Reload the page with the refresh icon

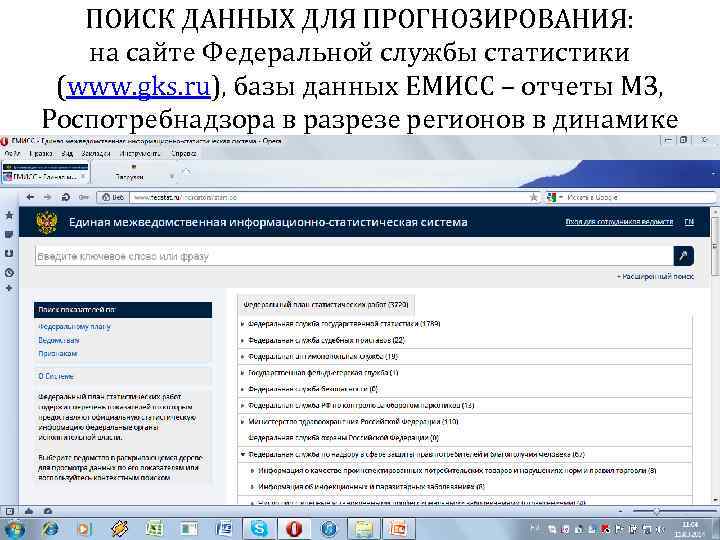[65, 197]
